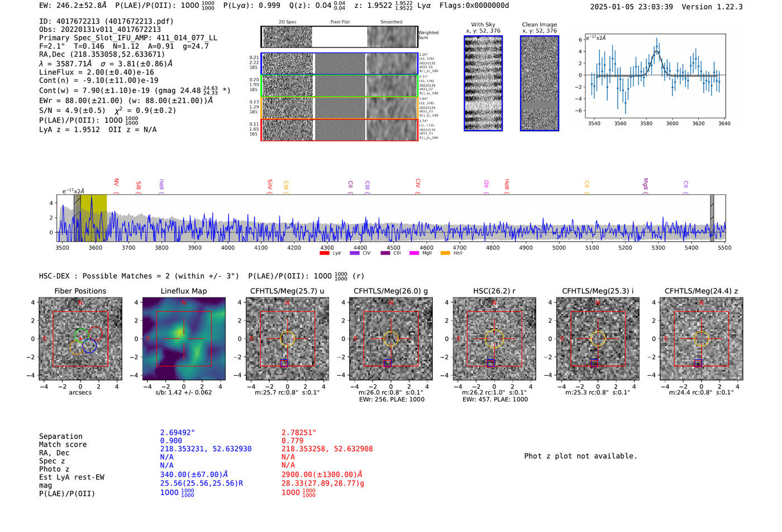Click the purple CIV legend swatch
Viewport: 782px width, 532px height.
pos(354,253)
